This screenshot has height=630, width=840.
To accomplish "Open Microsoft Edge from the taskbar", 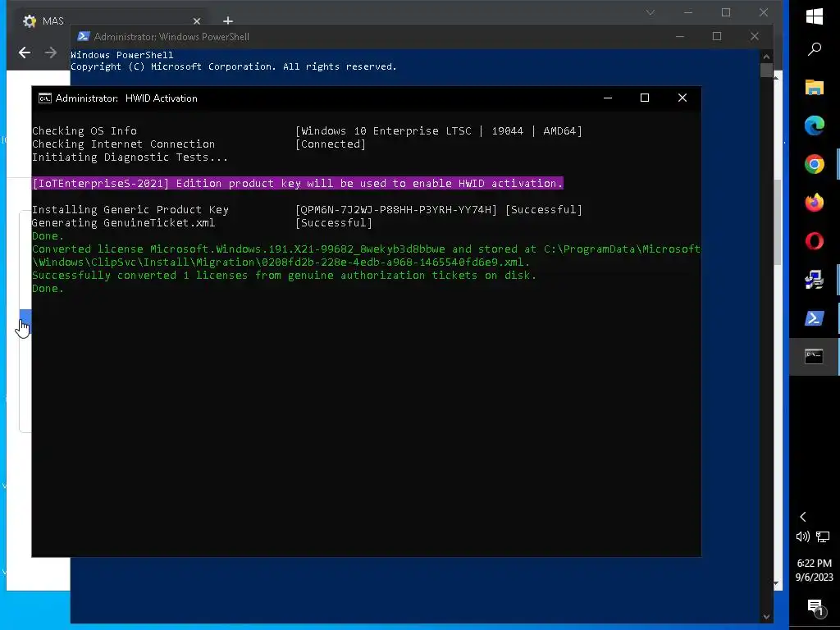I will [x=815, y=126].
